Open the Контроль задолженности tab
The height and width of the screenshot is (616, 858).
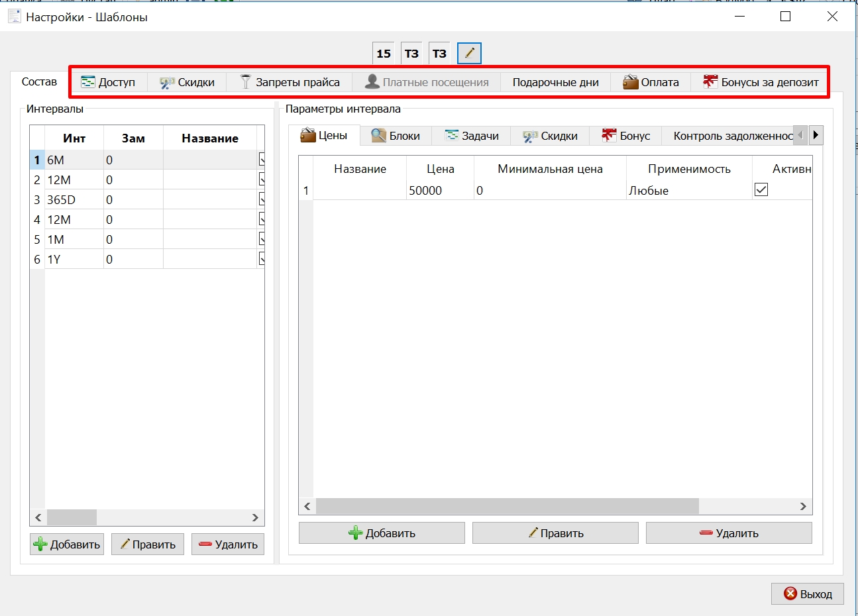coord(727,136)
